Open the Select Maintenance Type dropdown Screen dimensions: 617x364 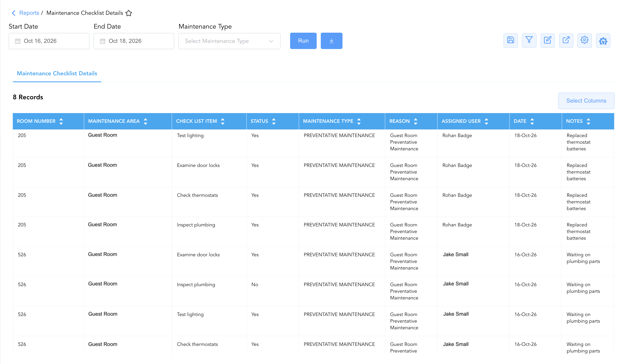click(x=229, y=41)
